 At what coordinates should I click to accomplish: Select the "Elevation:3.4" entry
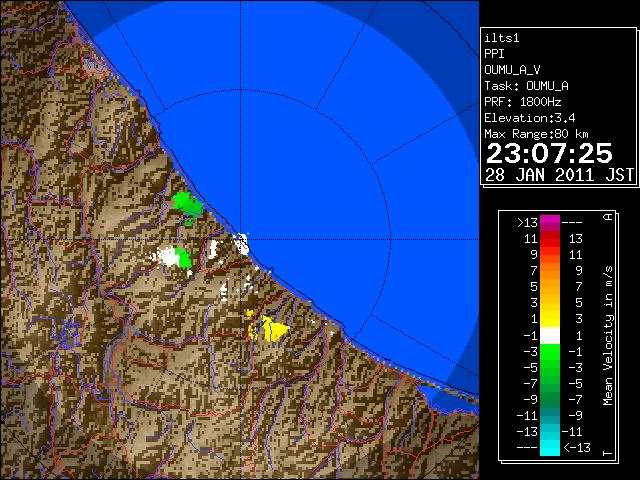click(530, 118)
